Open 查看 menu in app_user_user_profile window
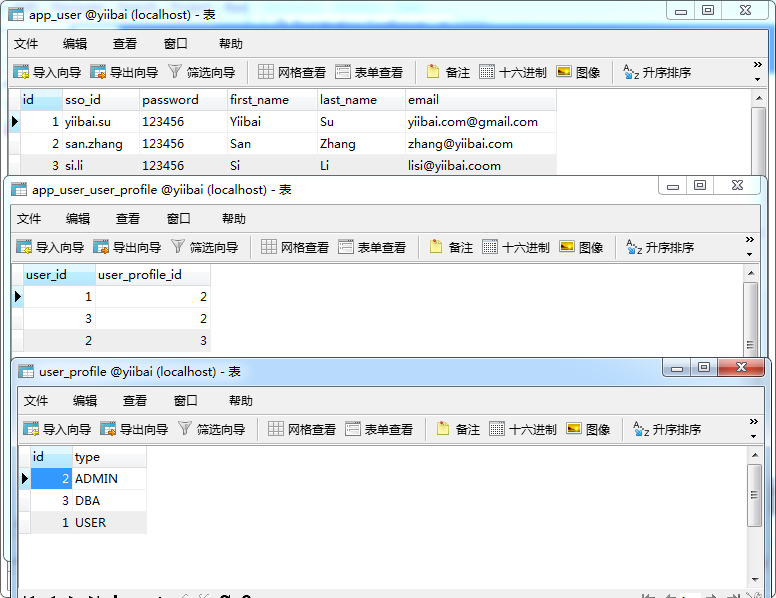Viewport: 776px width, 598px height. (x=128, y=219)
